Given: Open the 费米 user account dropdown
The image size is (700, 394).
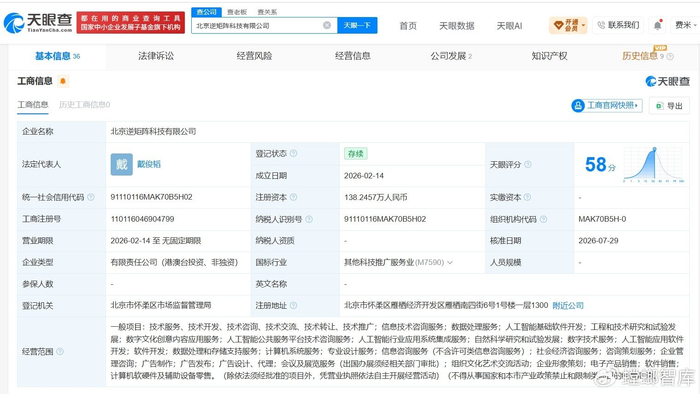Looking at the screenshot, I should pos(686,25).
